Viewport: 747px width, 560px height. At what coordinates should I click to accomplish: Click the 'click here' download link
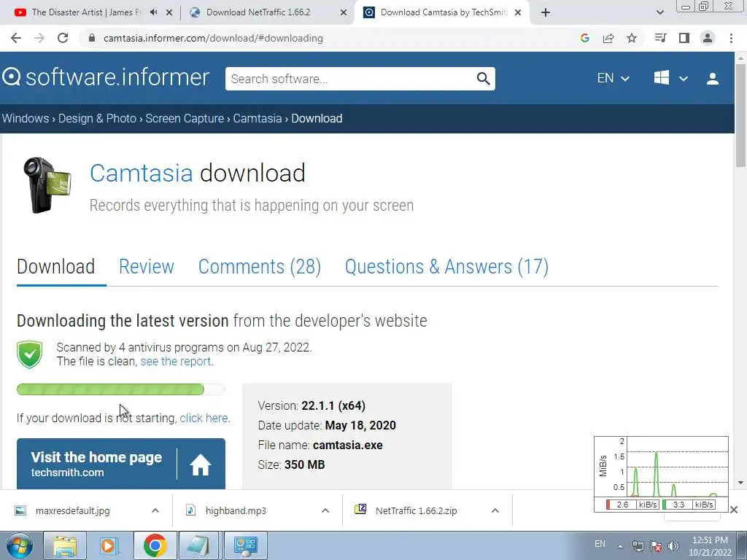pyautogui.click(x=204, y=418)
